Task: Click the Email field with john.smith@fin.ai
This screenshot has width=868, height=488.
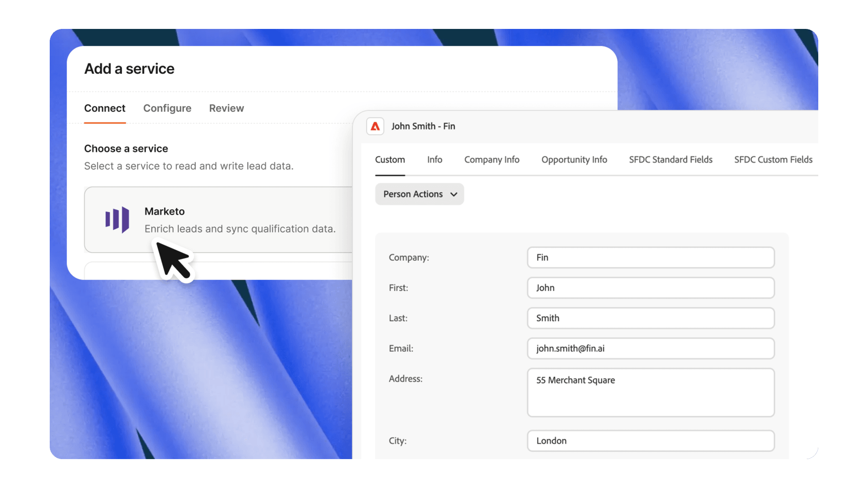Action: click(x=651, y=348)
